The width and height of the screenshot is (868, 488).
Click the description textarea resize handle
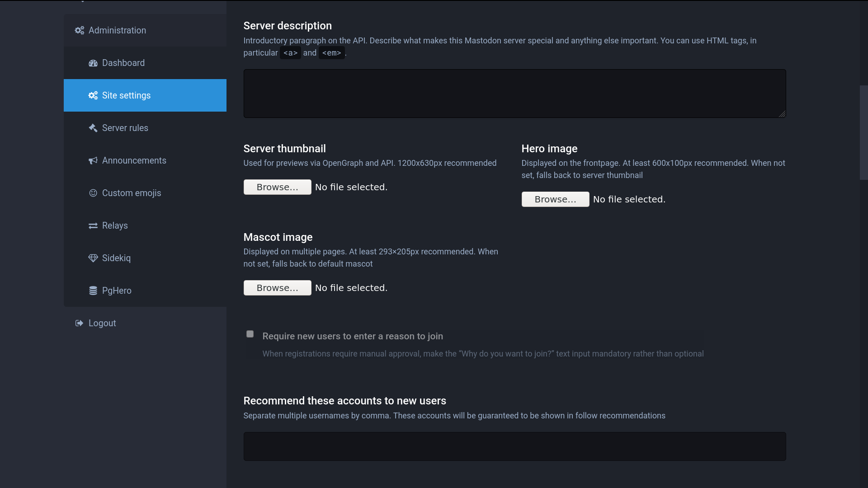coord(782,114)
